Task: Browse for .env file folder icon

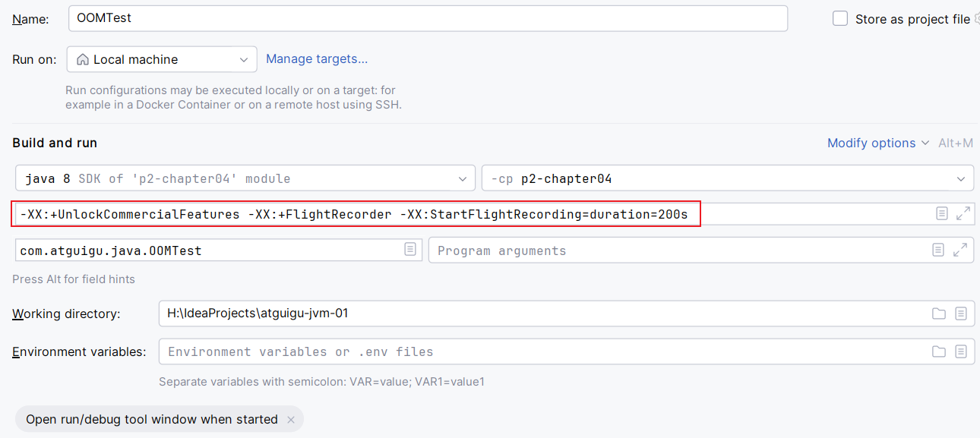Action: coord(939,351)
